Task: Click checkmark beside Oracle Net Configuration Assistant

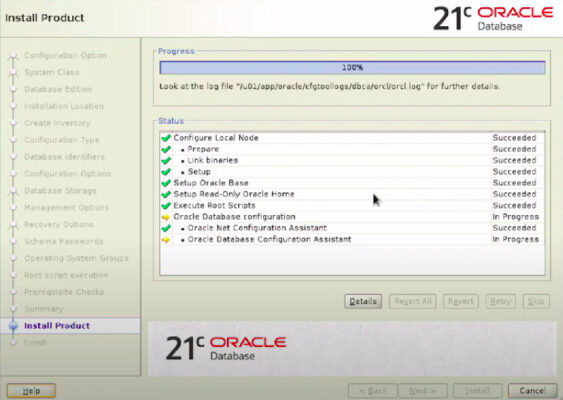Action: pyautogui.click(x=166, y=228)
